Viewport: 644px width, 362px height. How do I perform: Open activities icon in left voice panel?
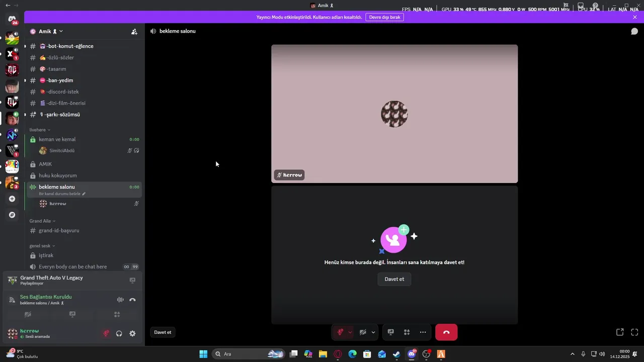tap(117, 314)
